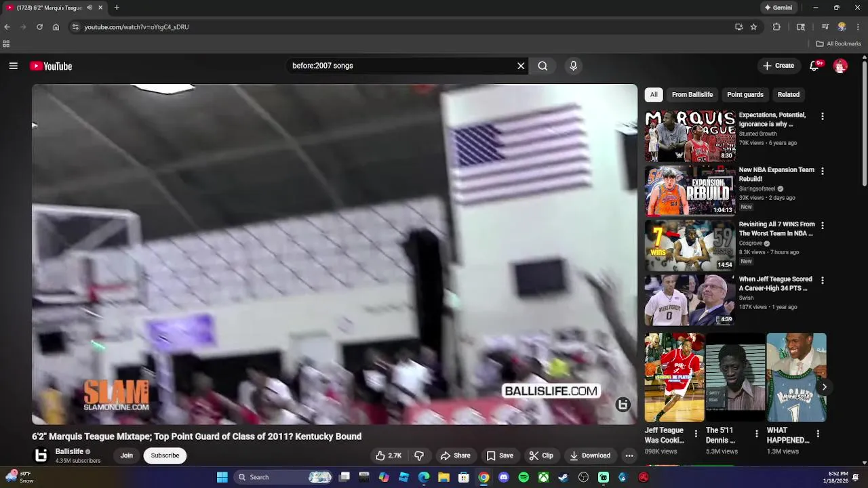868x488 pixels.
Task: Open the Revisiting All 7 WINS thumbnail
Action: click(690, 245)
